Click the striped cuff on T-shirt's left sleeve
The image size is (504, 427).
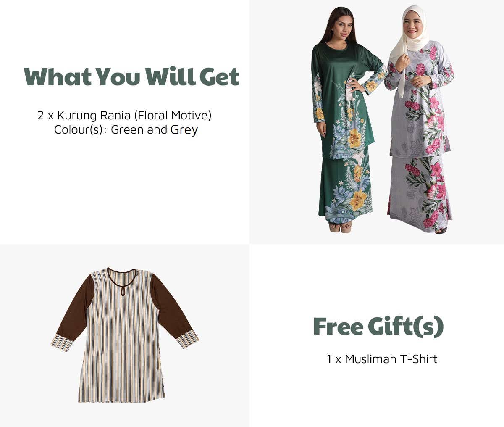63,342
